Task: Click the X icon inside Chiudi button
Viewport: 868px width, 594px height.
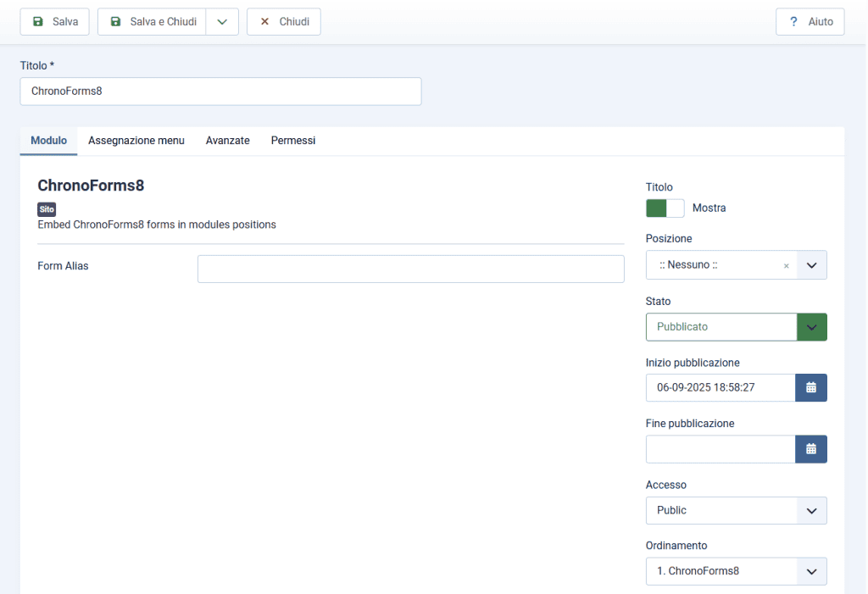Action: [265, 21]
